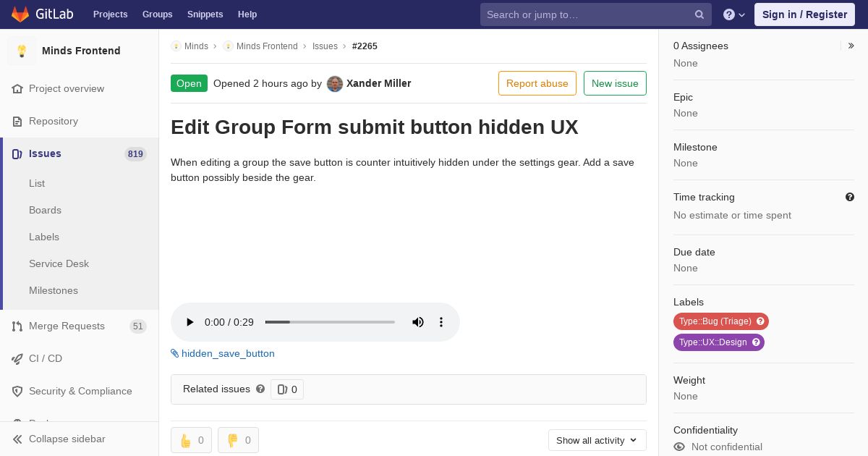Open Merge Requests from sidebar

[x=67, y=326]
